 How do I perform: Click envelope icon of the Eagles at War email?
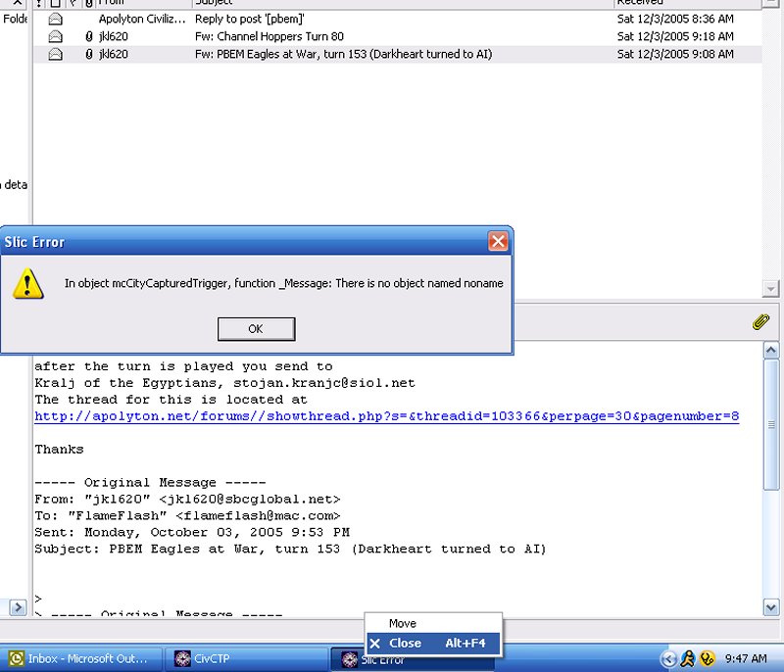tap(56, 54)
